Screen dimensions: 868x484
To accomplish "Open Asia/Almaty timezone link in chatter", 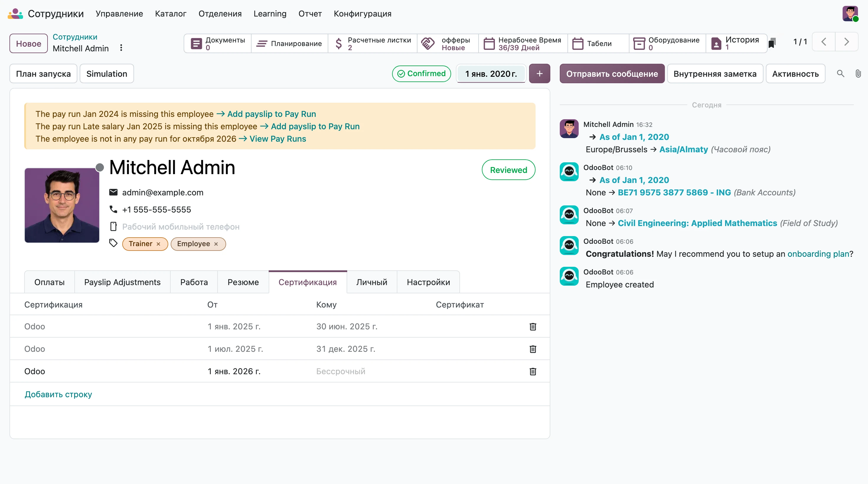I will [683, 149].
